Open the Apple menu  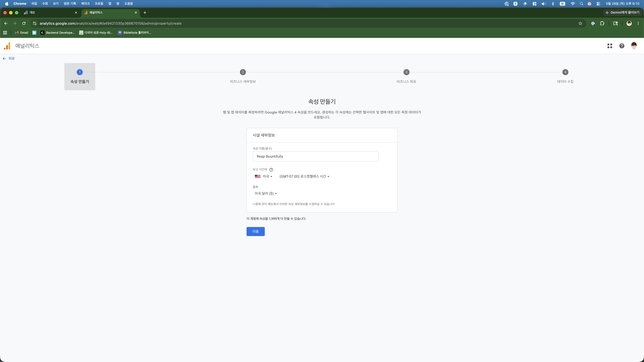click(x=7, y=4)
